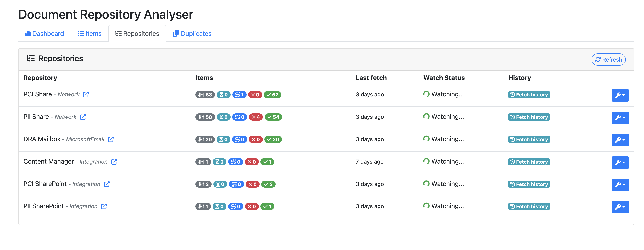Expand wrench dropdown for PCI Share
The image size is (644, 250).
point(620,95)
